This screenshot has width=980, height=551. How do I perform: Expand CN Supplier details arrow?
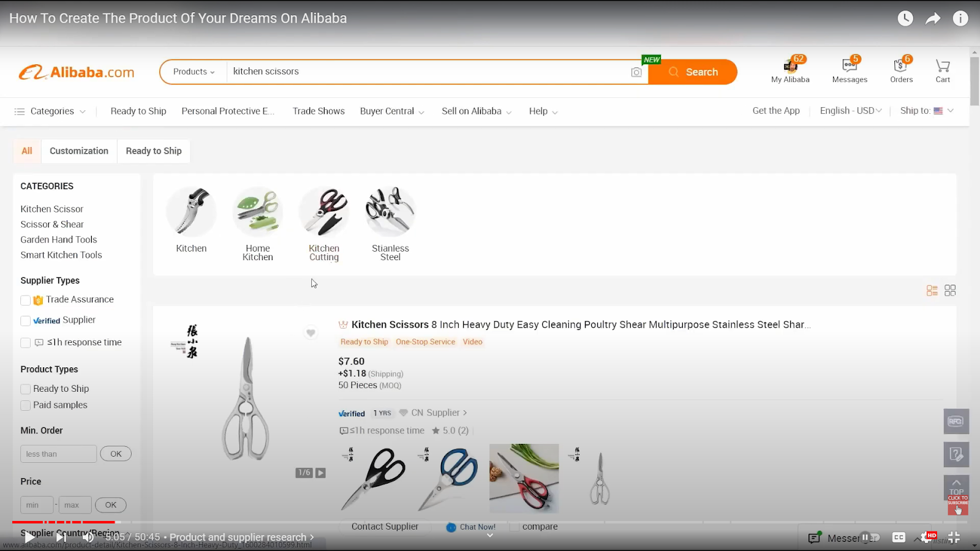tap(465, 413)
